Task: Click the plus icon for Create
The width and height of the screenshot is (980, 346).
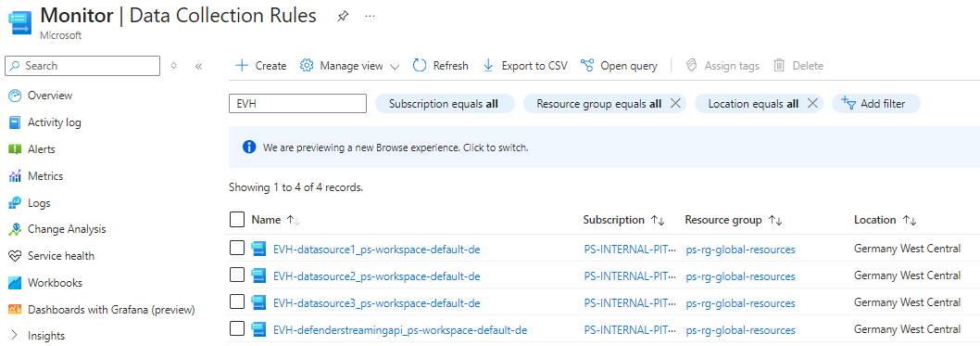Action: click(x=241, y=66)
